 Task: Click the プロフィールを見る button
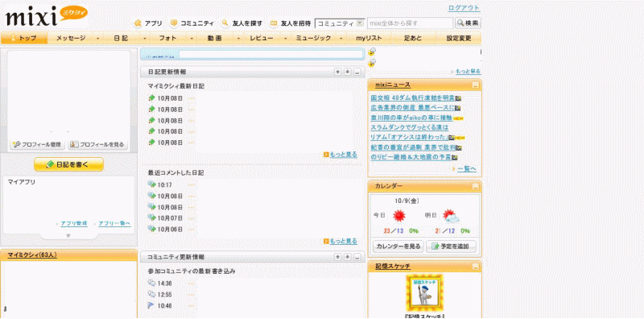[x=97, y=145]
